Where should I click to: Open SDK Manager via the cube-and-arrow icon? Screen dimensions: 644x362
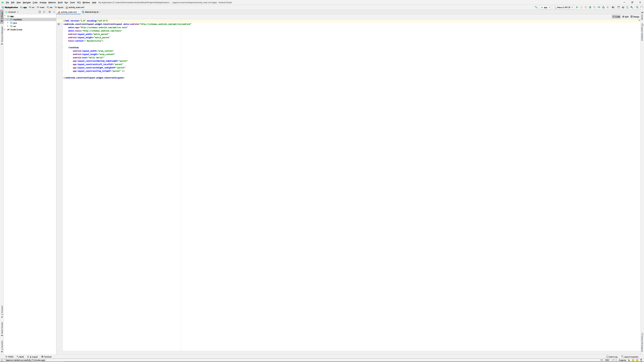[x=632, y=7]
